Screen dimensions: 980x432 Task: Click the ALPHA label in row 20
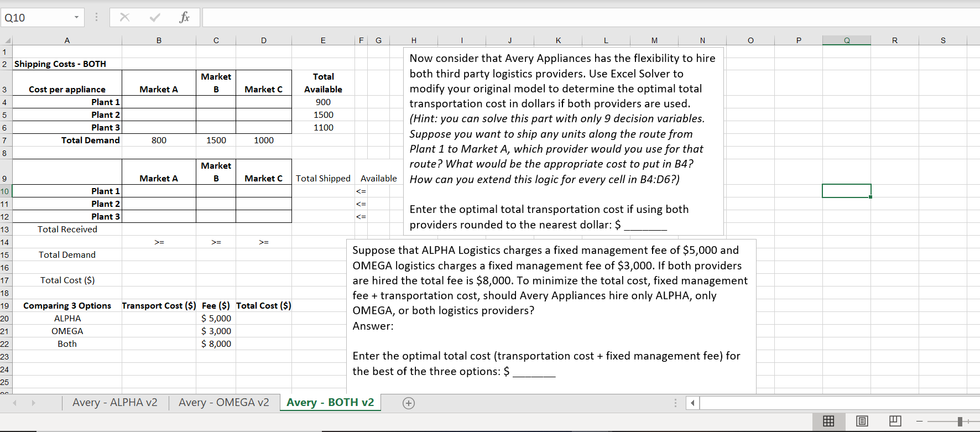[67, 319]
